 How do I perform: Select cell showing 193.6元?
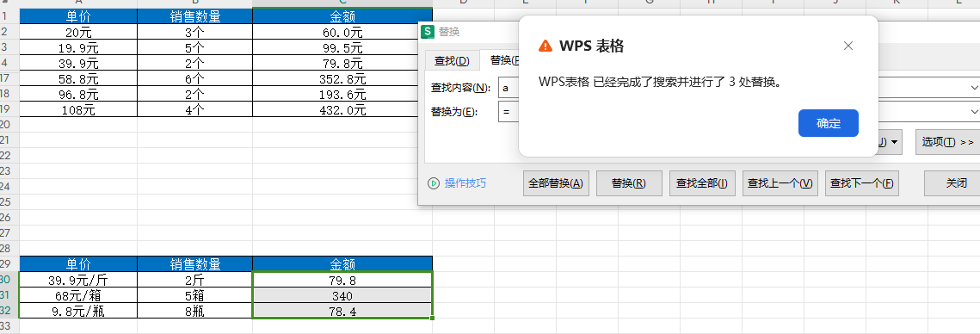click(x=342, y=94)
